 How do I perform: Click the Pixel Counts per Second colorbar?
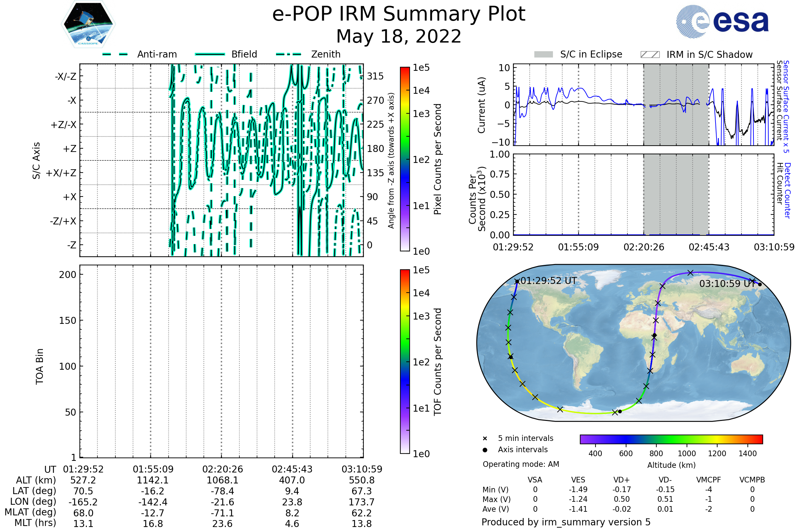(405, 160)
